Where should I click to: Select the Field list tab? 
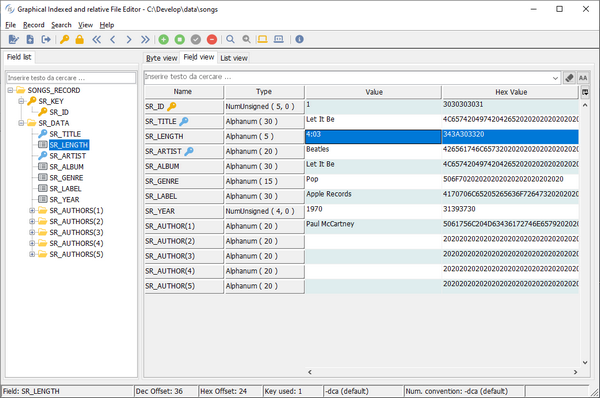(x=19, y=57)
